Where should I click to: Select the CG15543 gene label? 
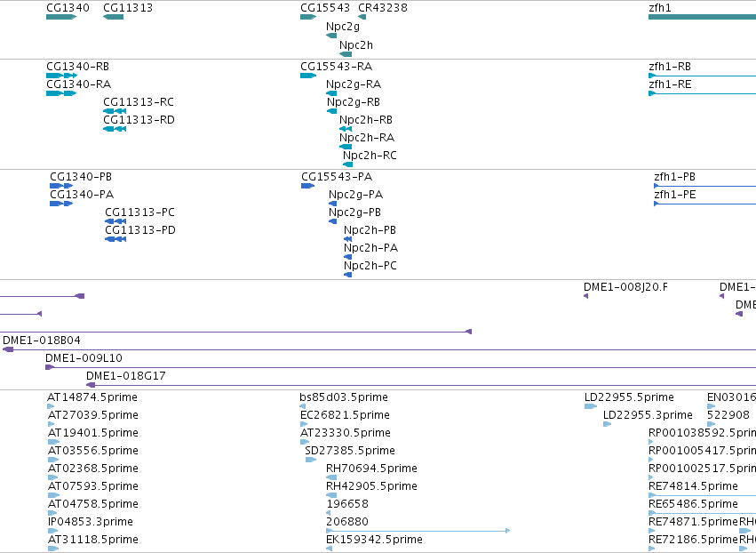coord(325,8)
